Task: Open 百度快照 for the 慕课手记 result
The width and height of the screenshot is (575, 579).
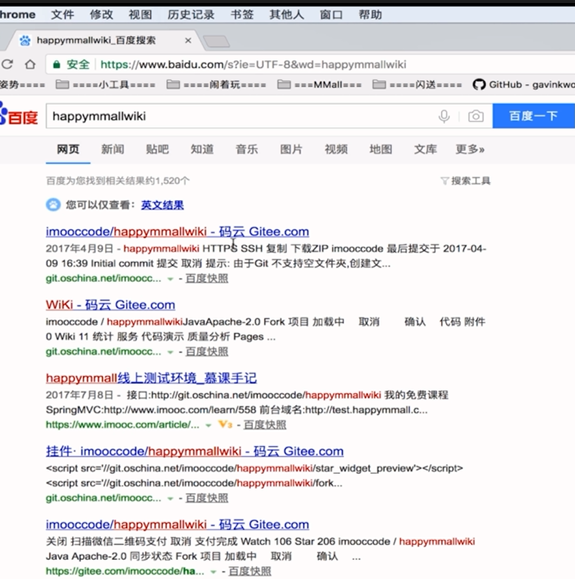Action: pyautogui.click(x=265, y=425)
